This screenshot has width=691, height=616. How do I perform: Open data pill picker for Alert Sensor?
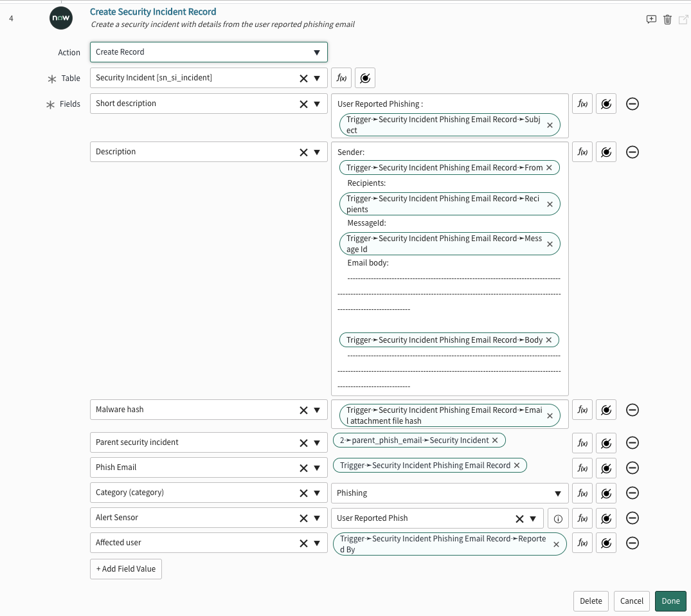tap(606, 518)
